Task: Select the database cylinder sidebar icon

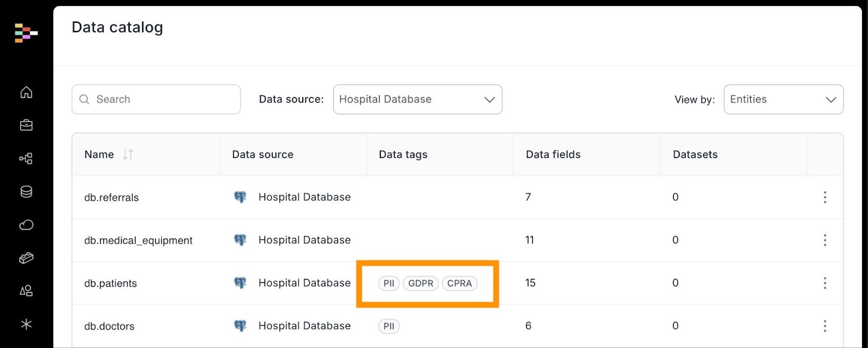Action: pos(26,192)
